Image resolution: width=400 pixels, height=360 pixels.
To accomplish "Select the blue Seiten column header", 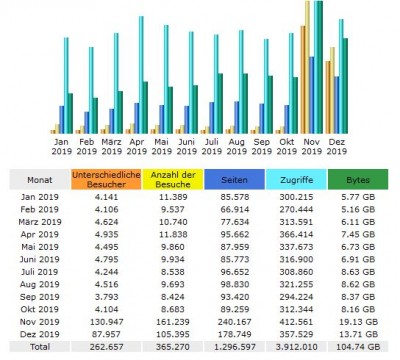I will [234, 180].
